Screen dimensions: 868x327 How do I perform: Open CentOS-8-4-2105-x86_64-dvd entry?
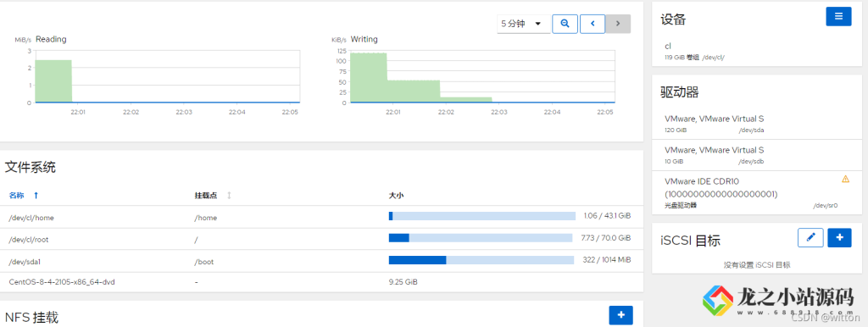(x=321, y=281)
